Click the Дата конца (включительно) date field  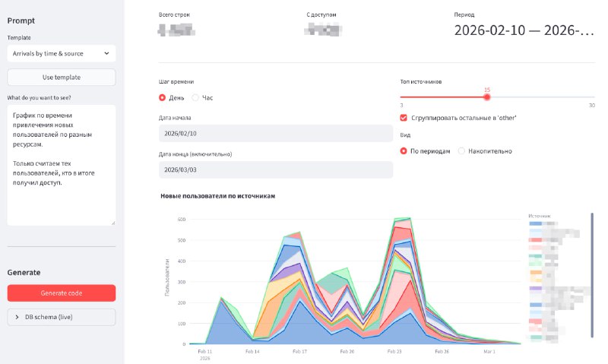click(x=275, y=169)
